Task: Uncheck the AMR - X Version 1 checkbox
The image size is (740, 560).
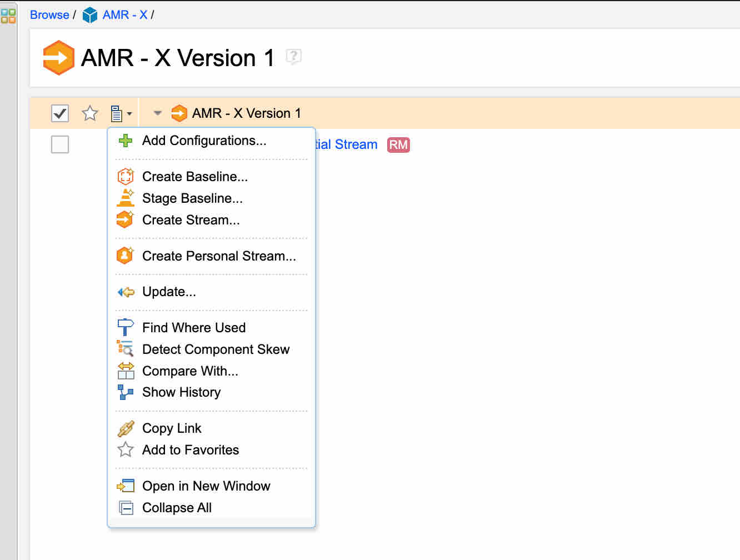Action: (60, 113)
